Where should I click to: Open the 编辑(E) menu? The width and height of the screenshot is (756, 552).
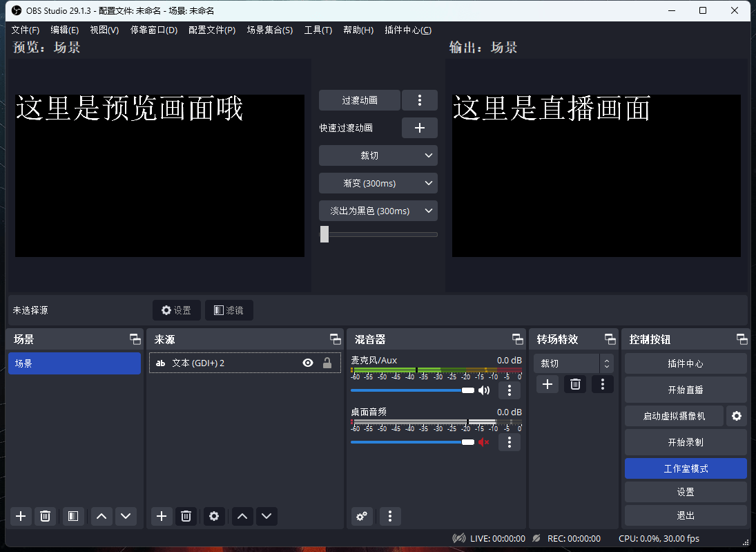pos(65,30)
